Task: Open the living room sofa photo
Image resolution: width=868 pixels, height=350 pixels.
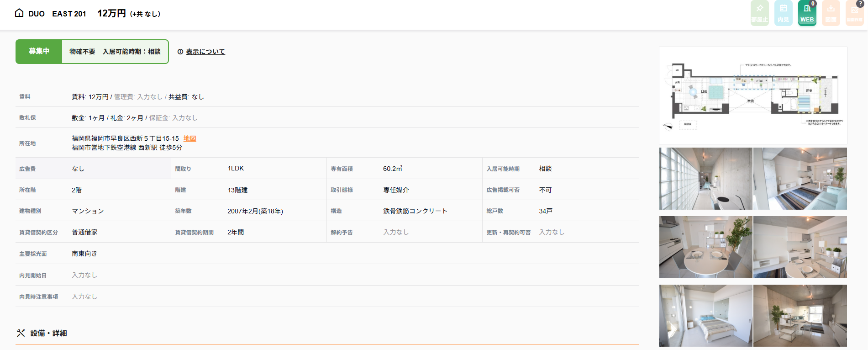Action: click(x=800, y=179)
